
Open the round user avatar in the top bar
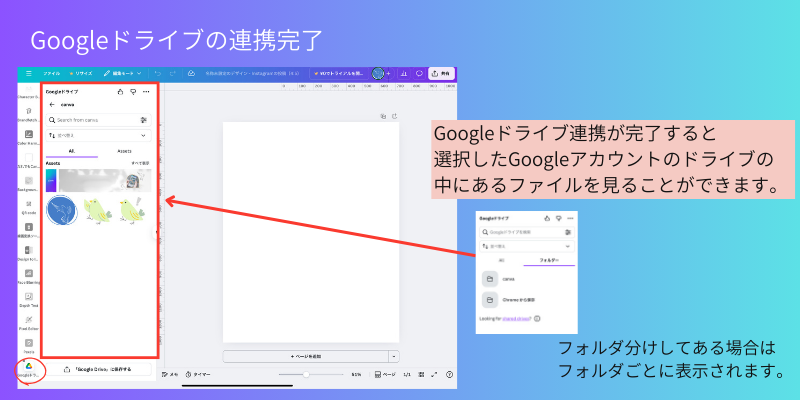pyautogui.click(x=378, y=73)
